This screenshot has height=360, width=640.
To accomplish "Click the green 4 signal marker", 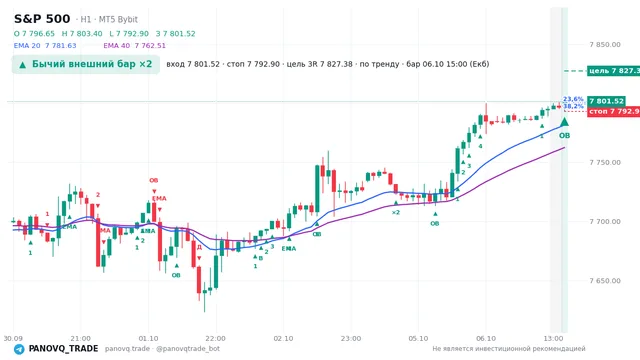I will coord(480,146).
